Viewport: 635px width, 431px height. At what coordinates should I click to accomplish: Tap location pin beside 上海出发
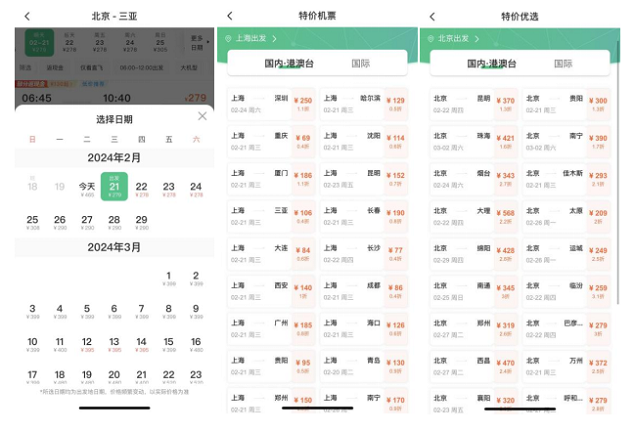(229, 39)
